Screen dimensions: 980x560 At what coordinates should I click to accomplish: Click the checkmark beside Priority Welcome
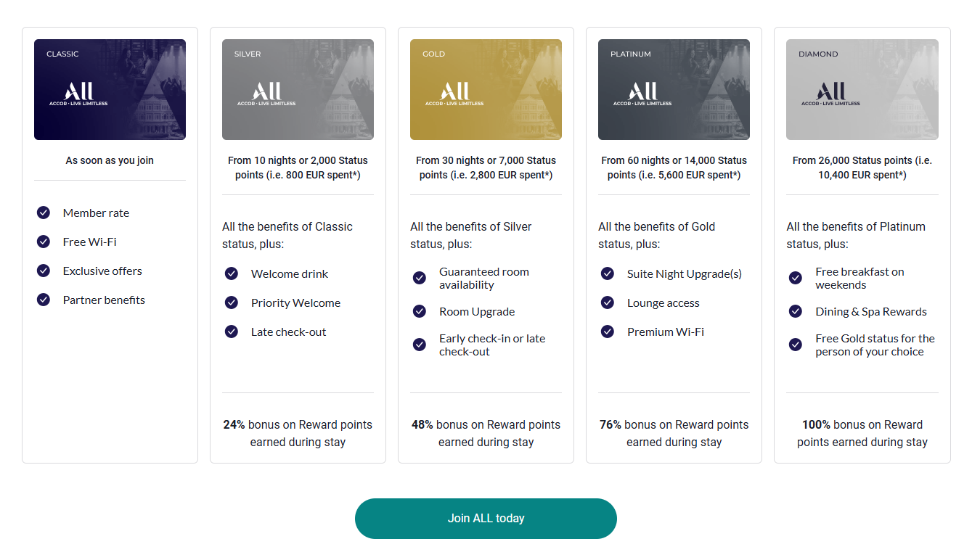tap(231, 302)
